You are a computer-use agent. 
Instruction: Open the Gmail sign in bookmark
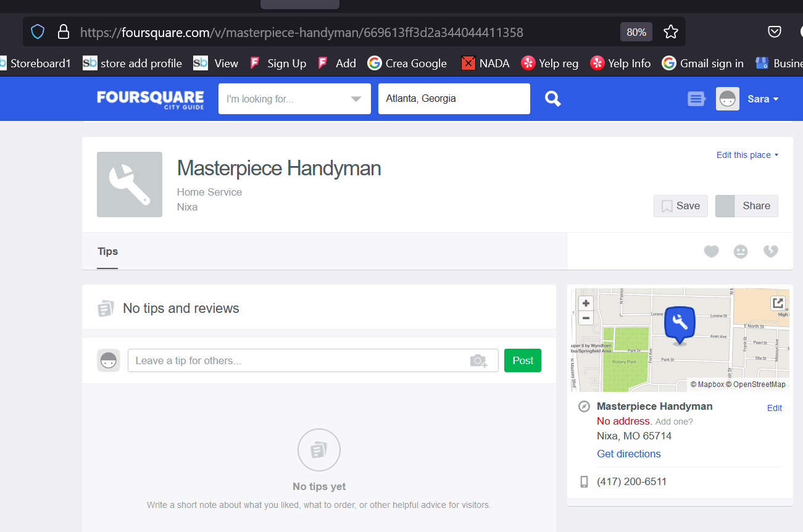click(x=703, y=63)
